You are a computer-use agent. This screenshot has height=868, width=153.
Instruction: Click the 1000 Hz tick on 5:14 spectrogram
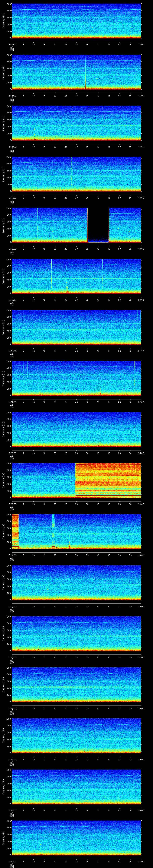(x=8, y=4)
